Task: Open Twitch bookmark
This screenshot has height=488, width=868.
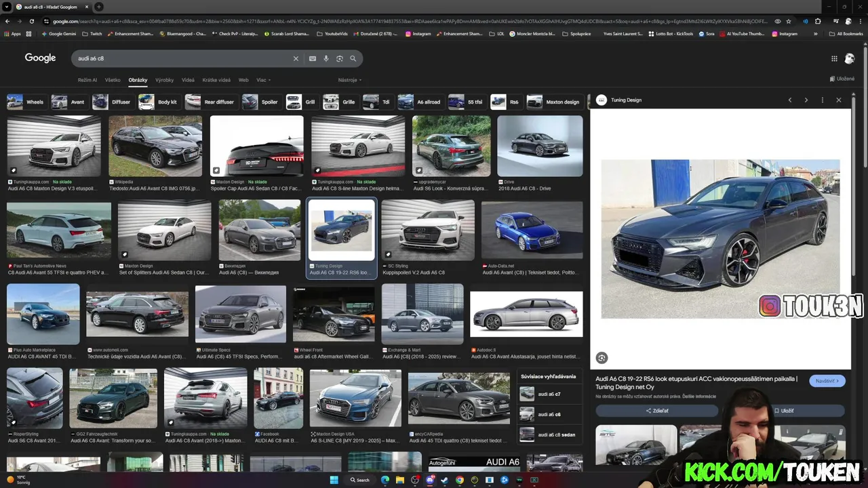Action: click(92, 34)
